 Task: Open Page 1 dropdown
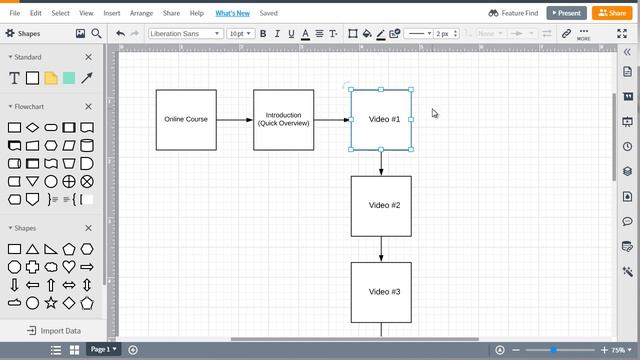point(103,349)
